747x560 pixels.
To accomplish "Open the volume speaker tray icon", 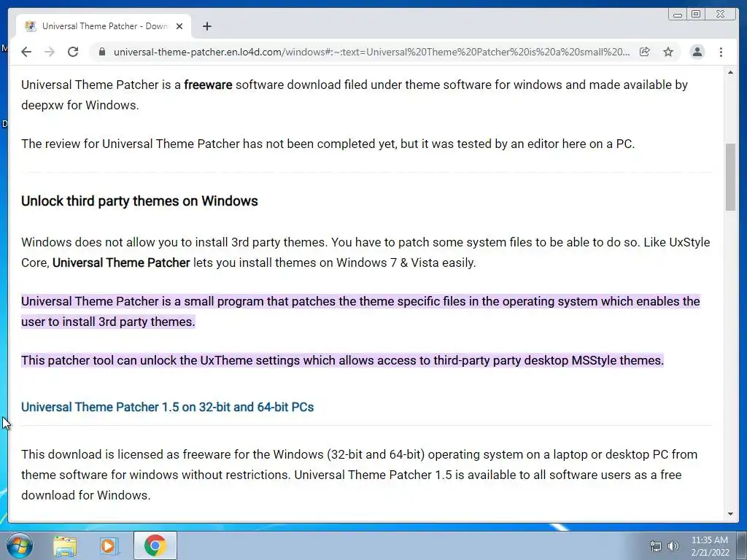I will pos(673,546).
